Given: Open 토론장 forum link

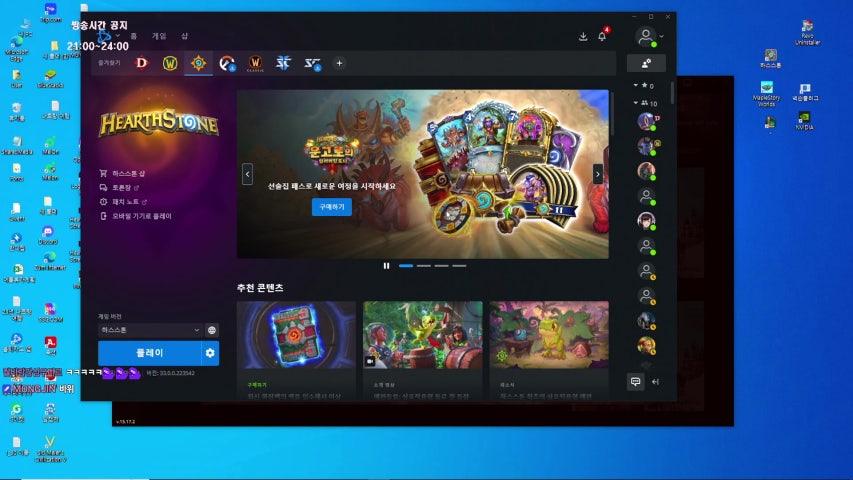Looking at the screenshot, I should (x=119, y=187).
